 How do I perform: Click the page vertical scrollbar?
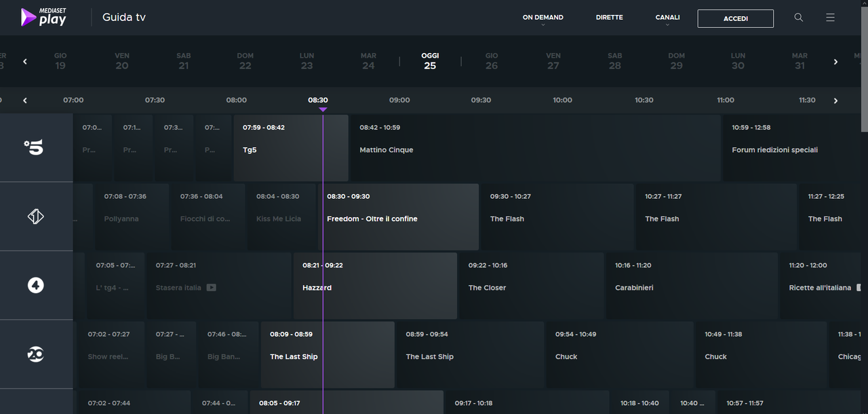(x=864, y=68)
